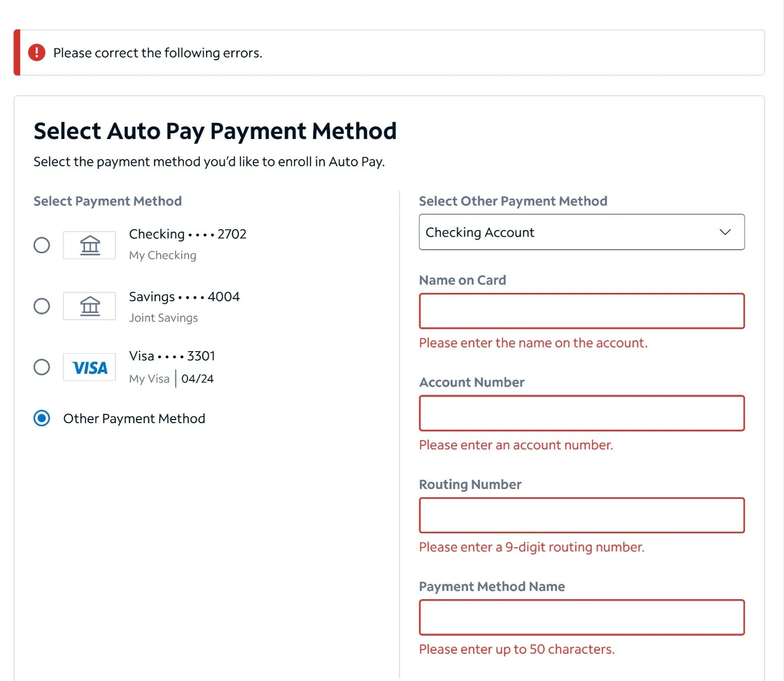Click the bank icon beside Checking 2702
Viewport: 784px width, 681px height.
click(x=89, y=245)
